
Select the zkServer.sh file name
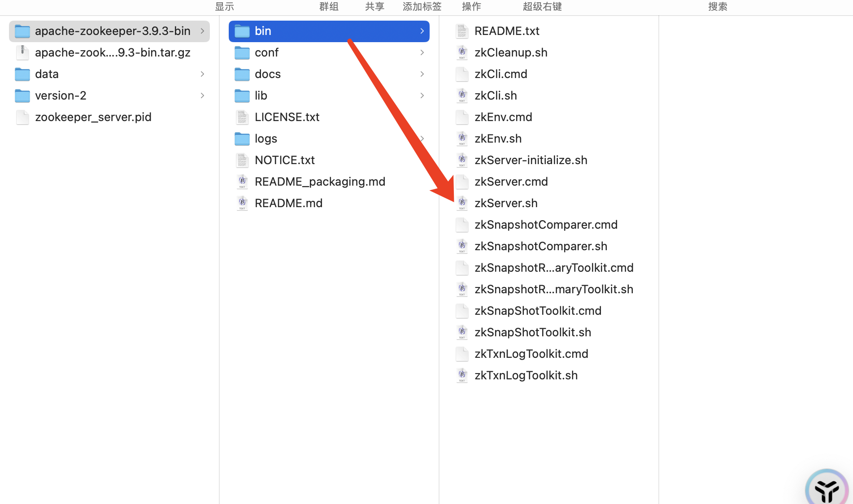(x=506, y=203)
